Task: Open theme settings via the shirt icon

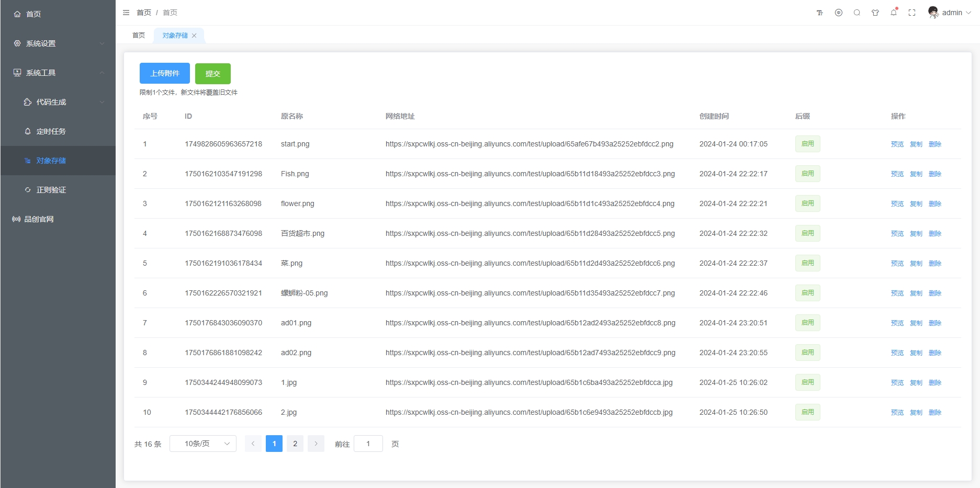Action: 875,13
